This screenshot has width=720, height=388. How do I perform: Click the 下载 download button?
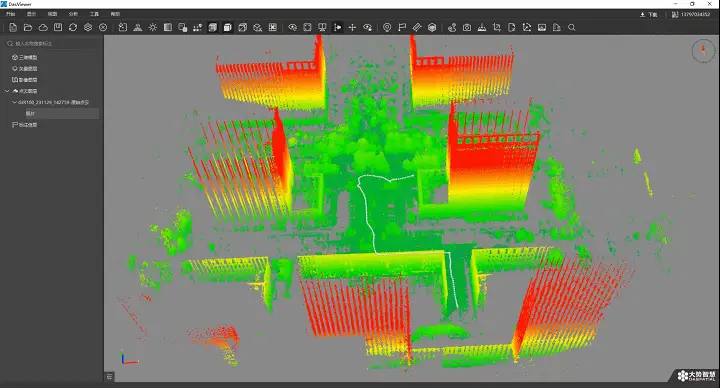[649, 15]
